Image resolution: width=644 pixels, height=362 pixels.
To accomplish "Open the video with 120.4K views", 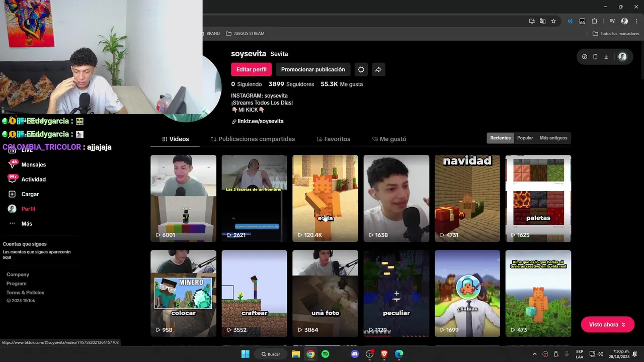I will point(325,198).
